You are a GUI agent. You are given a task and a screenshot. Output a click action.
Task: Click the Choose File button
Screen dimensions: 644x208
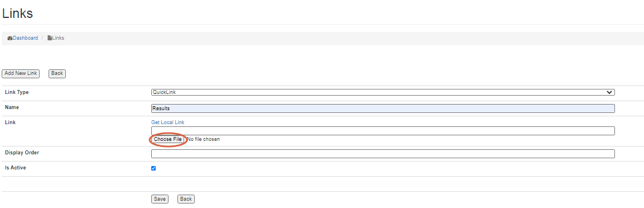pos(167,139)
